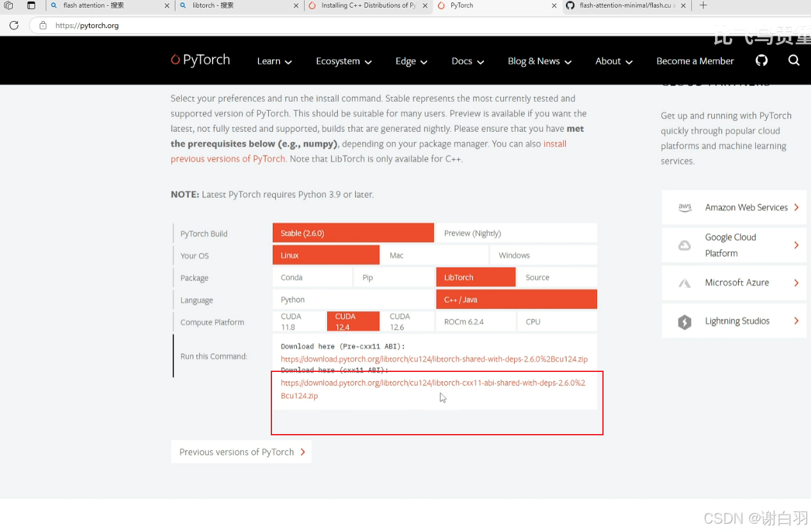The height and width of the screenshot is (532, 811).
Task: Open a new tab with plus icon
Action: (x=703, y=5)
